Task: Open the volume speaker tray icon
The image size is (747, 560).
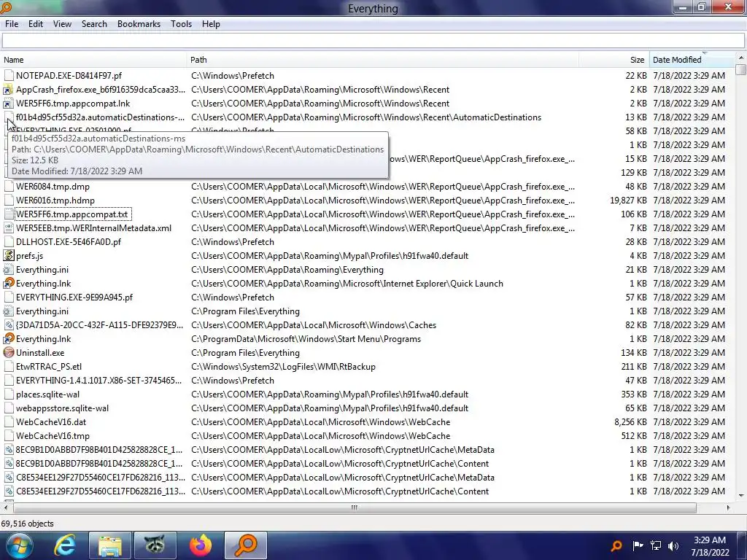Action: coord(673,545)
